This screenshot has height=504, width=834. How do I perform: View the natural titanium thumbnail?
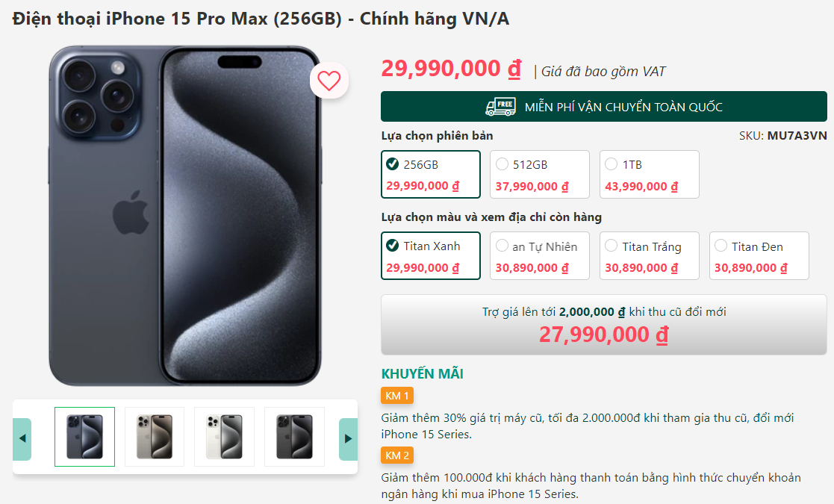(x=155, y=437)
